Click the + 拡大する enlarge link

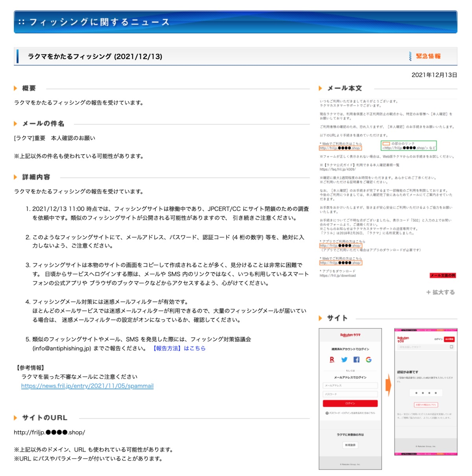coord(441,292)
